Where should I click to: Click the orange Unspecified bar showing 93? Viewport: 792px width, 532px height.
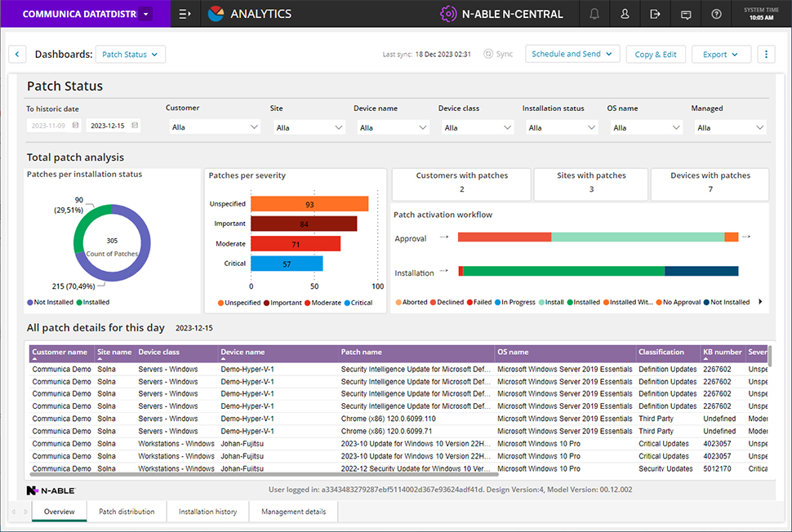click(309, 204)
